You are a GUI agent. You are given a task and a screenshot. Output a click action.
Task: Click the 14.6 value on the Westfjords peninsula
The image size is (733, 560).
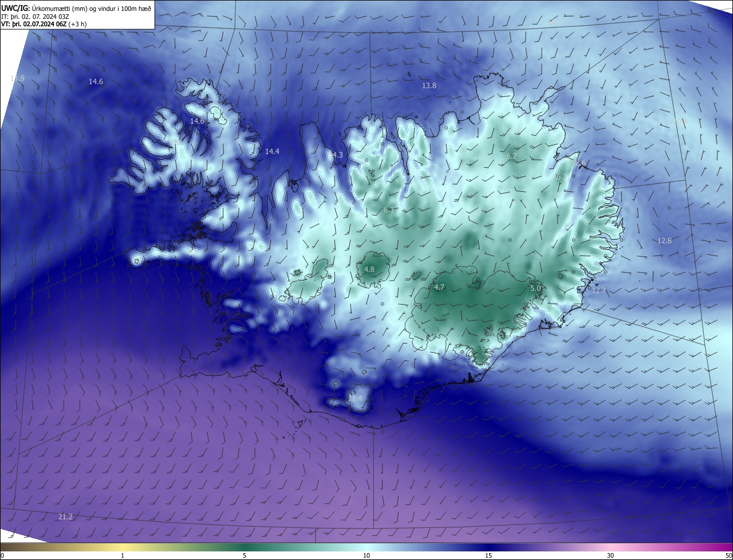197,121
